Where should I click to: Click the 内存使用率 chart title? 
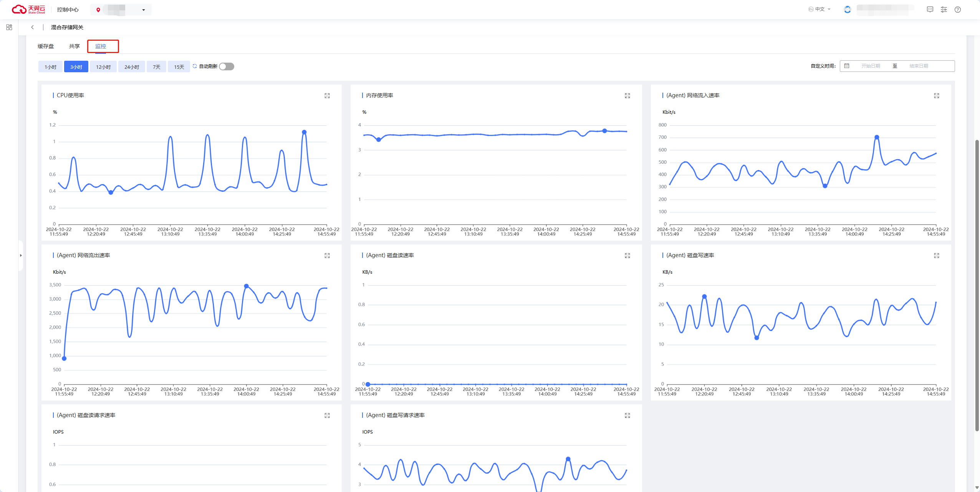[379, 95]
